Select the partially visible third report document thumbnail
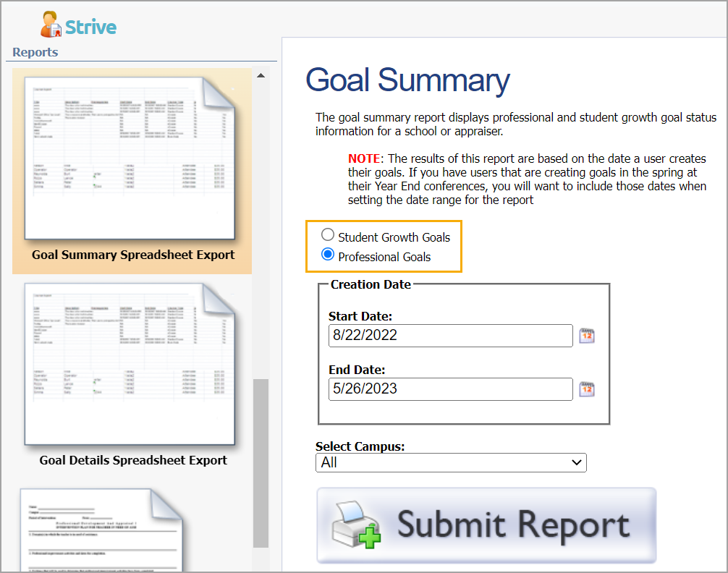The height and width of the screenshot is (573, 728). click(x=102, y=530)
